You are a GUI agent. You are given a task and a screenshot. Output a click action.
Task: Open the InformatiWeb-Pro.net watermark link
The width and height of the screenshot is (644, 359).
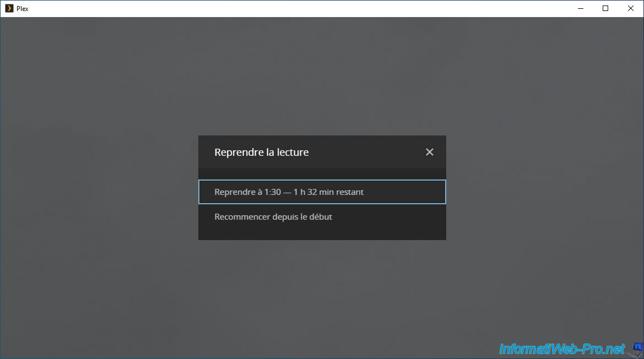click(562, 349)
